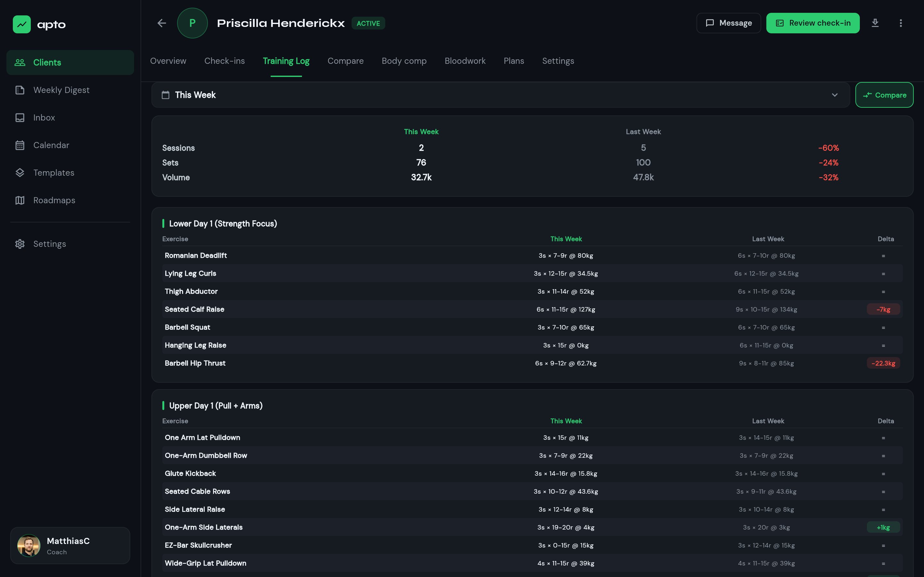
Task: Switch to the Check-ins tab
Action: 225,61
